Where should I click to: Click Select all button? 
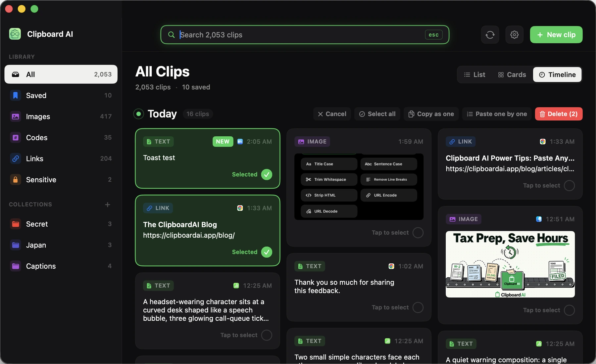point(377,114)
